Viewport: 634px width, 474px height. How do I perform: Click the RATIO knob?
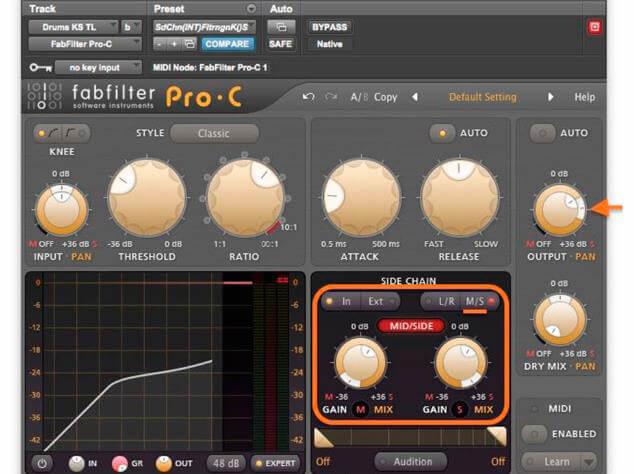[x=245, y=198]
